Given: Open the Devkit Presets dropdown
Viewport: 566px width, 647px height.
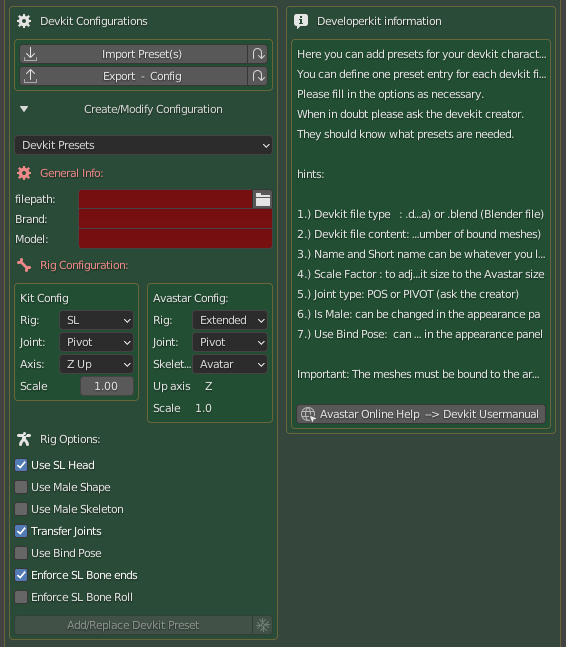Looking at the screenshot, I should (x=144, y=145).
